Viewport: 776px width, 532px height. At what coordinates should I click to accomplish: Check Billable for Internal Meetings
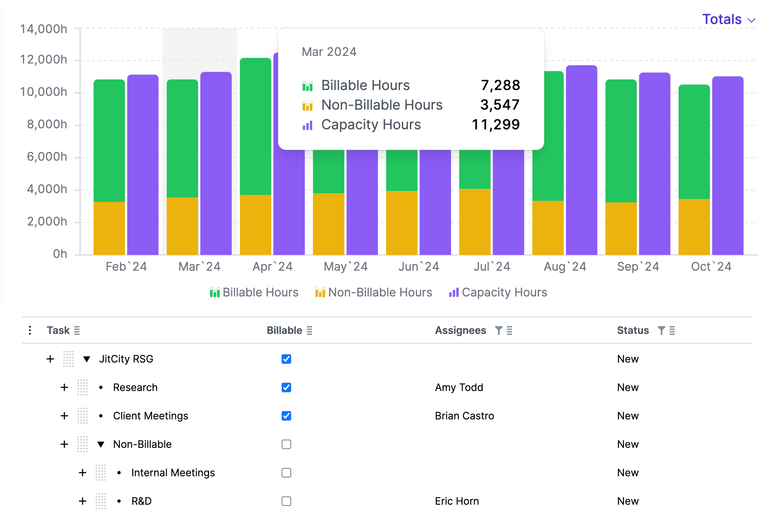coord(286,473)
